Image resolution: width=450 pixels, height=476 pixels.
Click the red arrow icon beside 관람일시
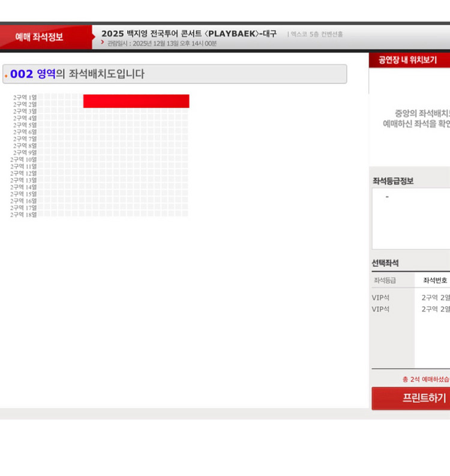point(103,43)
